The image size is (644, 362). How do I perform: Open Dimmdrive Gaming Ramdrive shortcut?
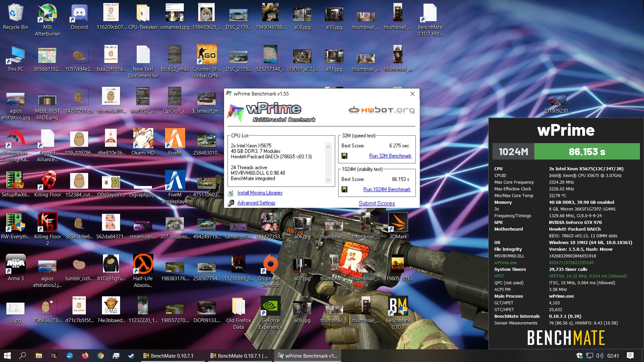(15, 146)
